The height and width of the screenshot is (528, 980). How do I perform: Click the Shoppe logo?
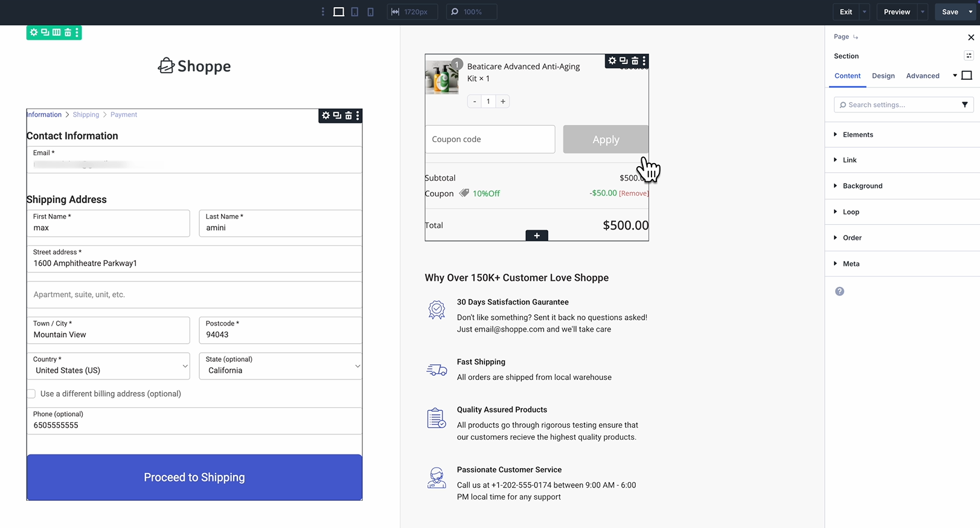pyautogui.click(x=194, y=66)
